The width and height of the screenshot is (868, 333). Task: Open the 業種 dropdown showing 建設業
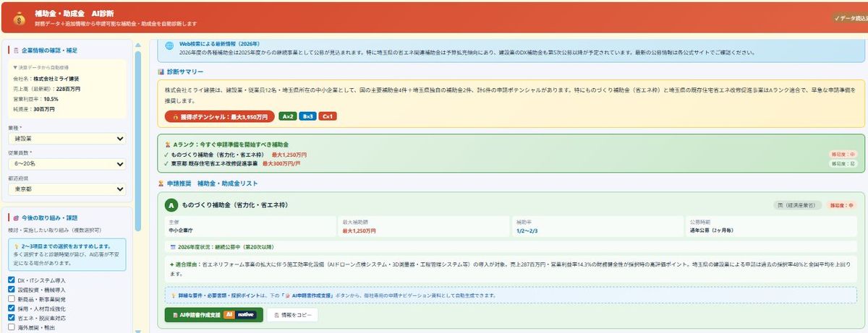click(x=67, y=137)
